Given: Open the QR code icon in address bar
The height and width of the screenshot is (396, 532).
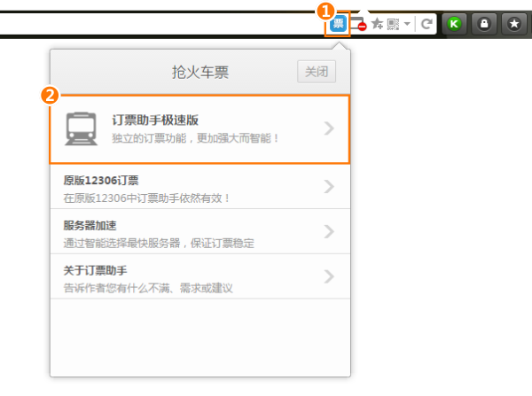Looking at the screenshot, I should (393, 24).
